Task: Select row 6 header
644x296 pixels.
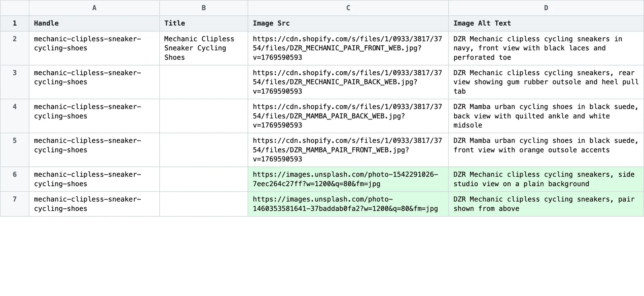Action: (x=14, y=179)
